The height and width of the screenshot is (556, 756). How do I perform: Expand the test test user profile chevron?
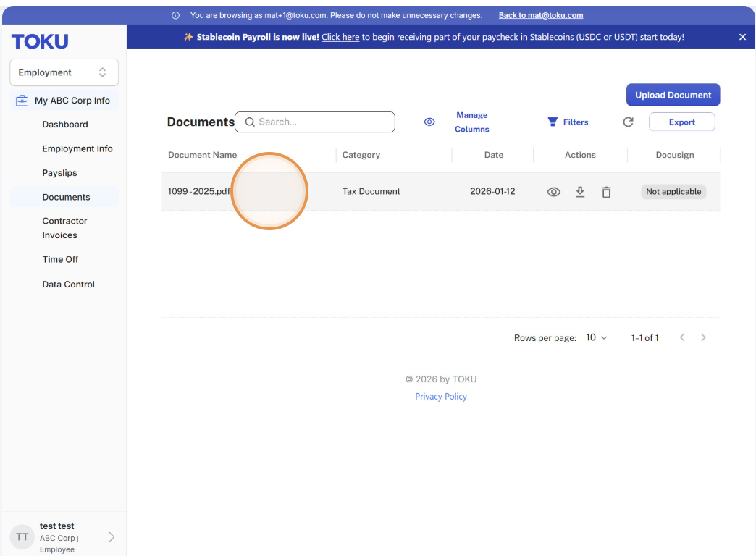coord(112,537)
